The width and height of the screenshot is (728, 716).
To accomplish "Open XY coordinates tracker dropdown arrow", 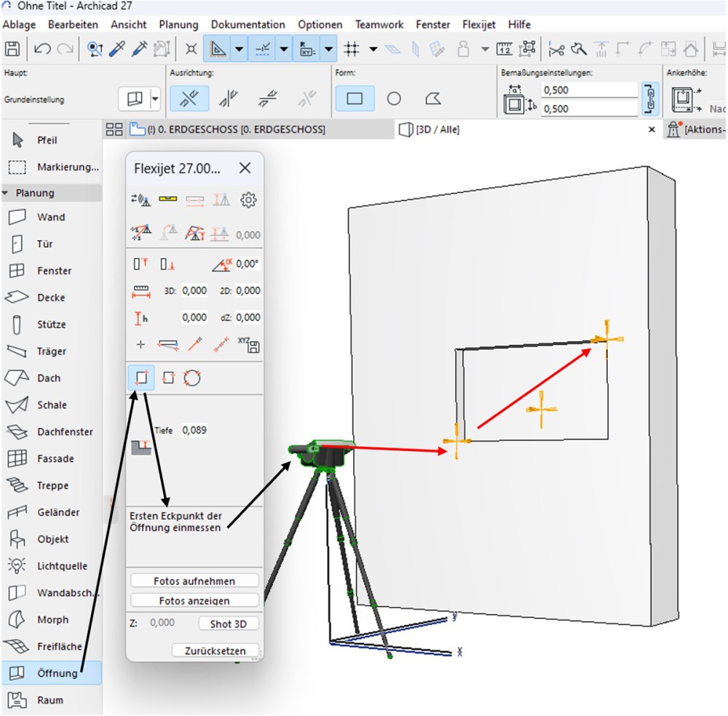I will (328, 49).
